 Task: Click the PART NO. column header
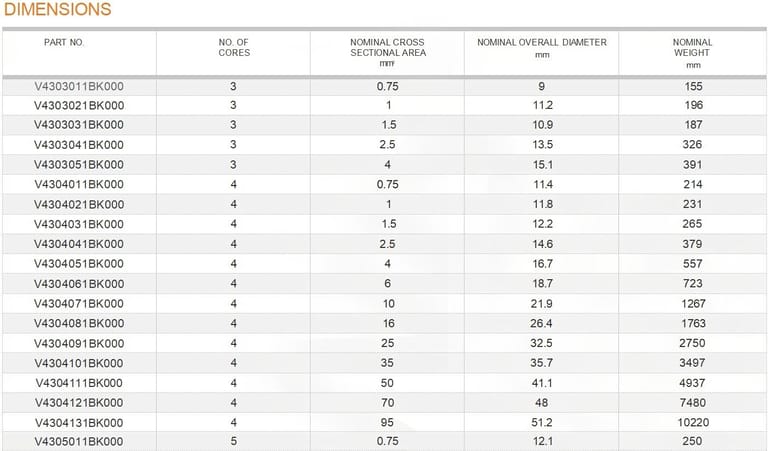(x=65, y=43)
